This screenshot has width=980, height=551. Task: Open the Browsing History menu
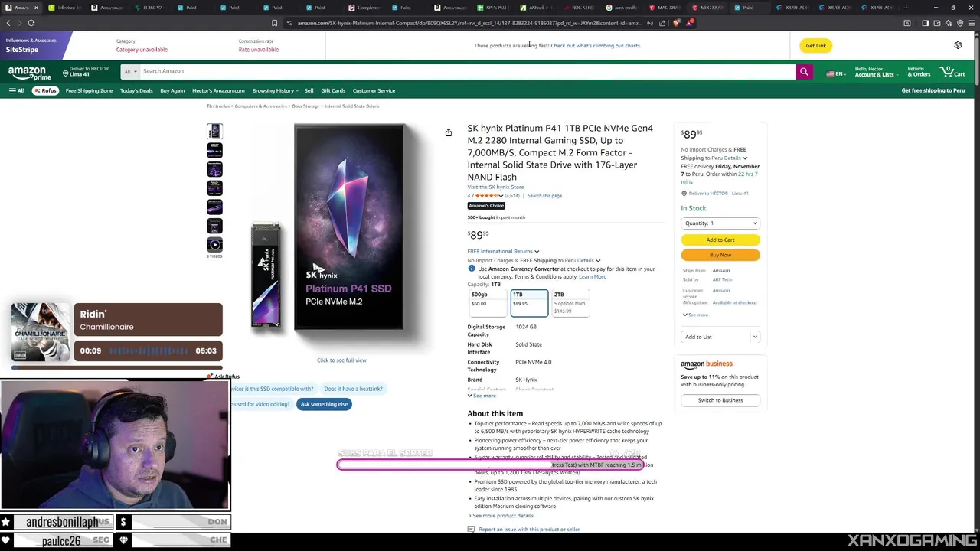[x=275, y=90]
